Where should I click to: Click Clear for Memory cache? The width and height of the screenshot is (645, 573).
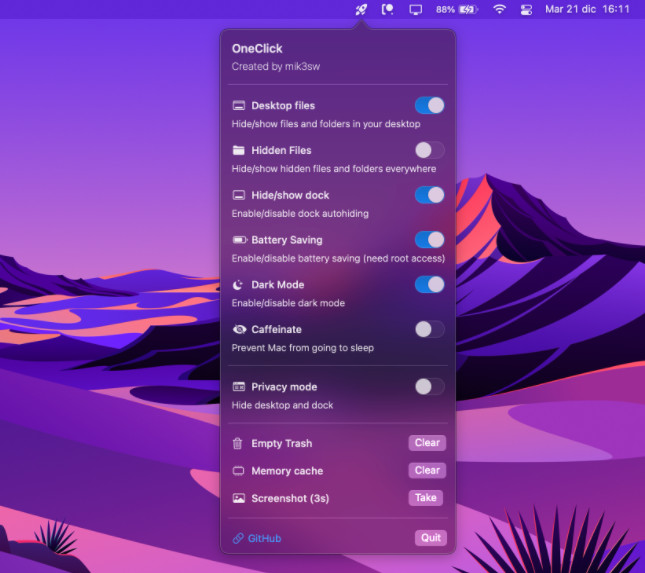[x=427, y=471]
